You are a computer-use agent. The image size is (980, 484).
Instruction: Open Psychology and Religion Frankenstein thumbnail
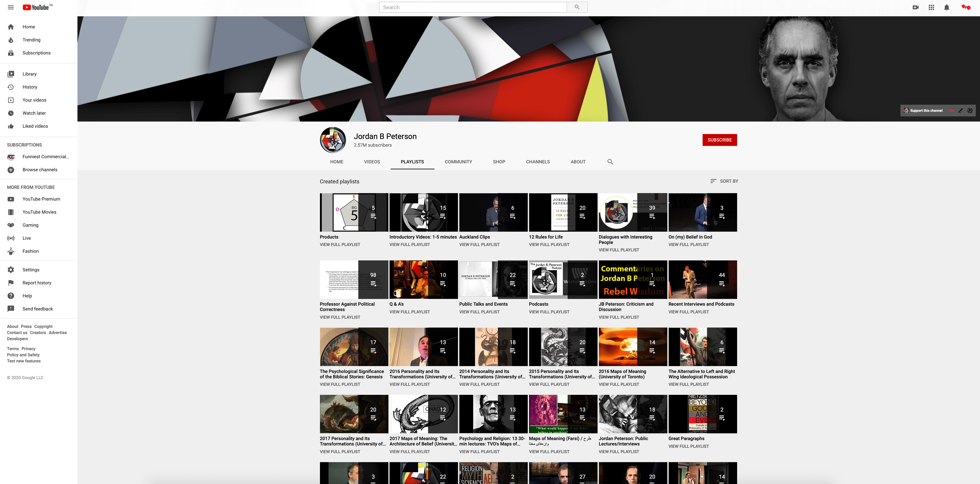pyautogui.click(x=493, y=414)
